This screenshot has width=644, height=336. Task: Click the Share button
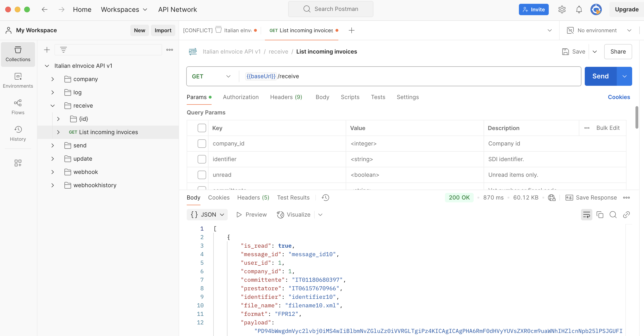coord(618,51)
